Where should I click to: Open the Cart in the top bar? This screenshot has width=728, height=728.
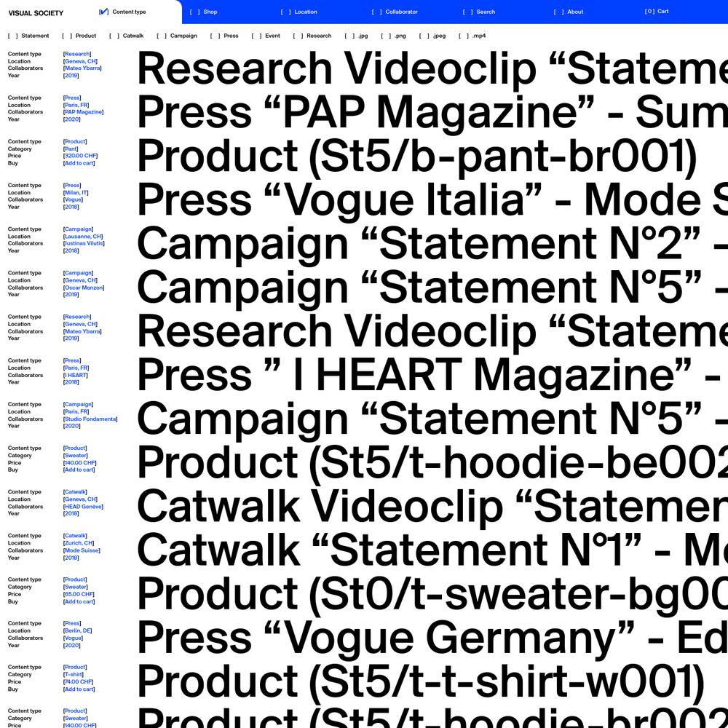[657, 11]
